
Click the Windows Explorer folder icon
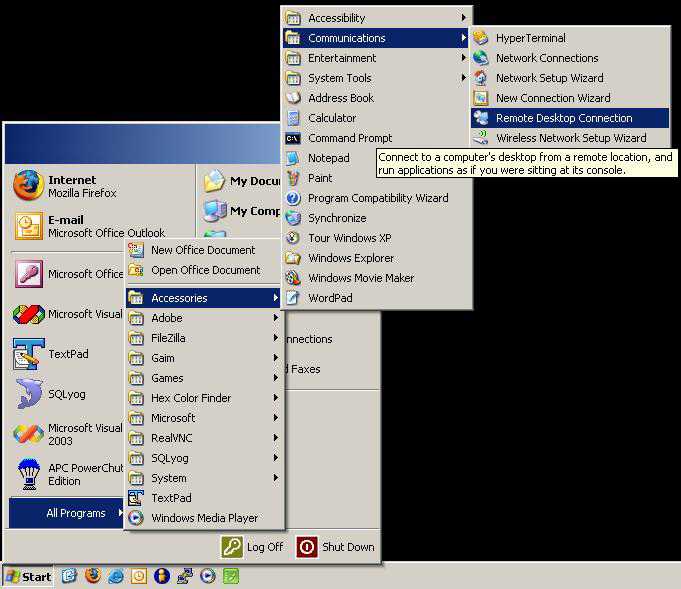[293, 258]
